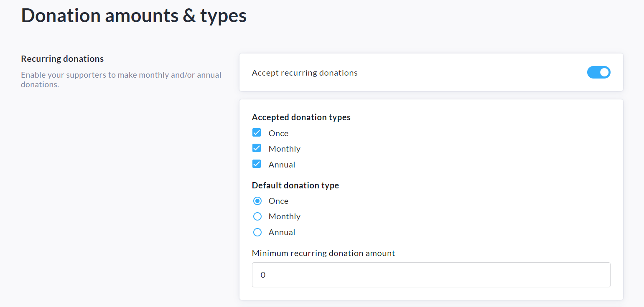Click the Minimum recurring donation amount label
644x307 pixels.
tap(323, 253)
